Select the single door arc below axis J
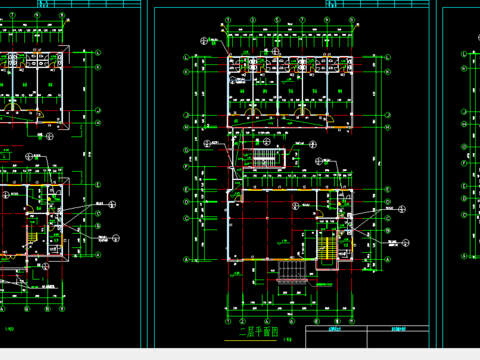Viewport: 480px width, 360px height. coord(330,119)
